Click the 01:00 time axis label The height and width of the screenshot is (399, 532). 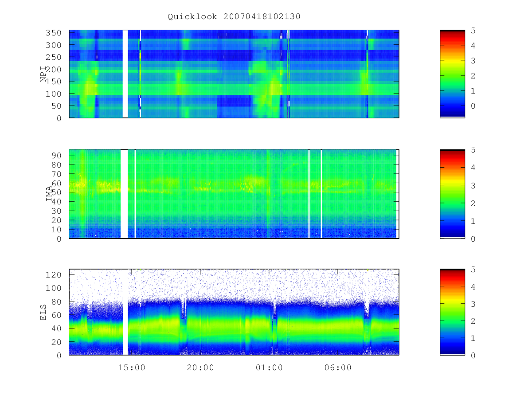[x=269, y=368]
